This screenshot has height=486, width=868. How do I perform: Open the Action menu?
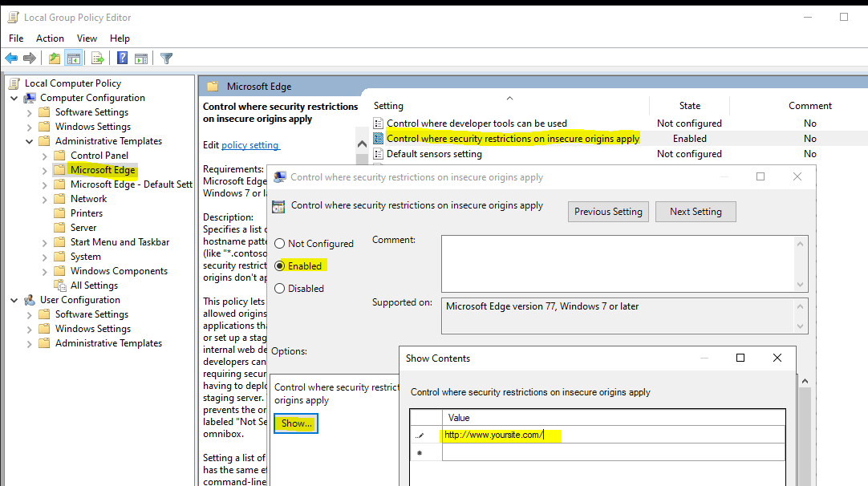(x=50, y=38)
